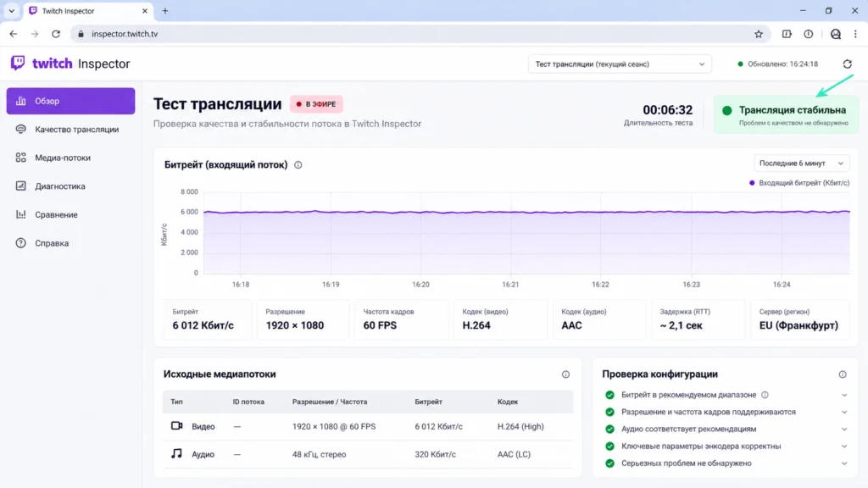
Task: Click the music note icon in Аудио row
Action: [176, 454]
